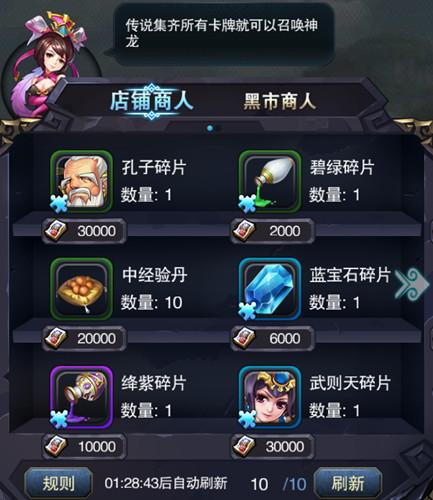Click the 刷新 refresh button

(348, 483)
